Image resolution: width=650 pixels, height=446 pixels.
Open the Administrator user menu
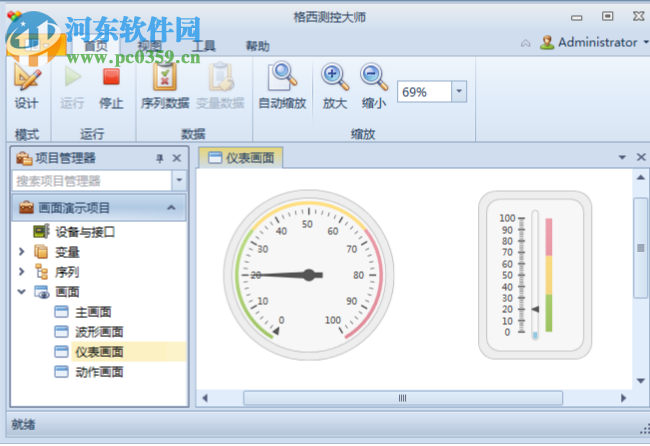tap(594, 42)
